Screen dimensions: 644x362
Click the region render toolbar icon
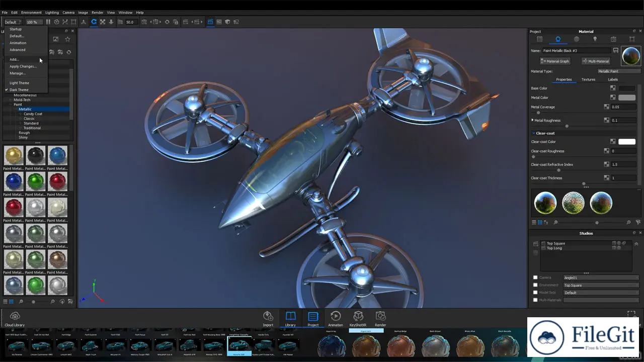(x=73, y=22)
